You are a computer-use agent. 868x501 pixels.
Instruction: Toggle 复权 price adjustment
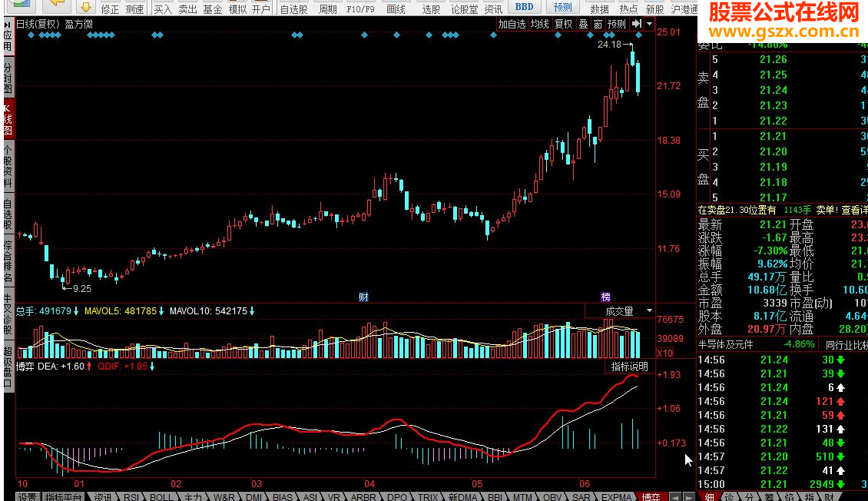point(564,24)
